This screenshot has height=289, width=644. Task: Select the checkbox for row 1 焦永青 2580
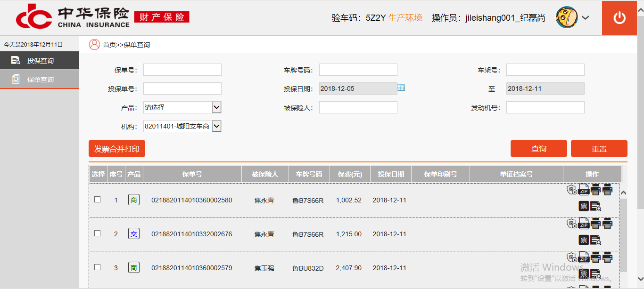tap(98, 199)
